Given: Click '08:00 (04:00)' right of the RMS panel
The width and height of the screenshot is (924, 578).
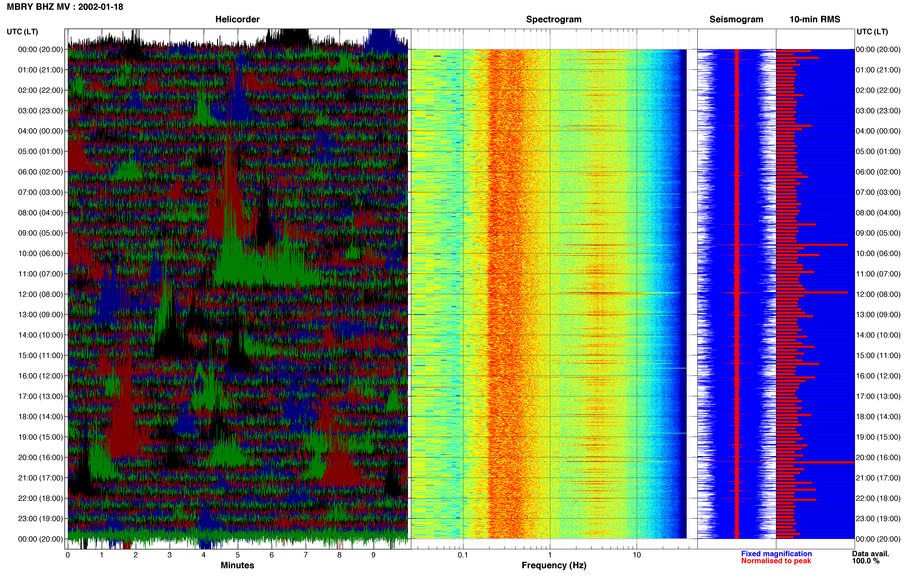Looking at the screenshot, I should 878,212.
